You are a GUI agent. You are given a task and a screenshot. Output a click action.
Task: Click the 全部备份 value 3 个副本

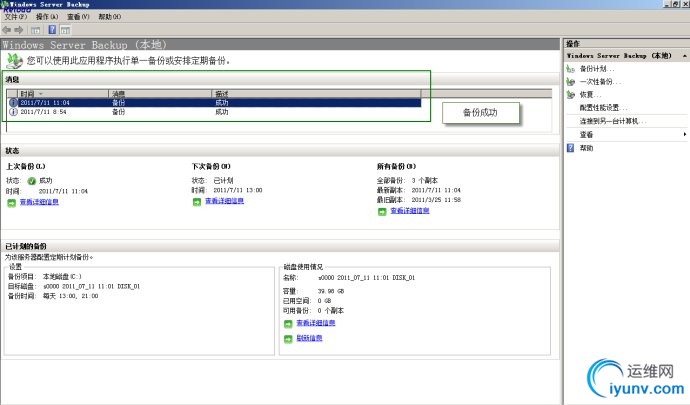(x=425, y=180)
